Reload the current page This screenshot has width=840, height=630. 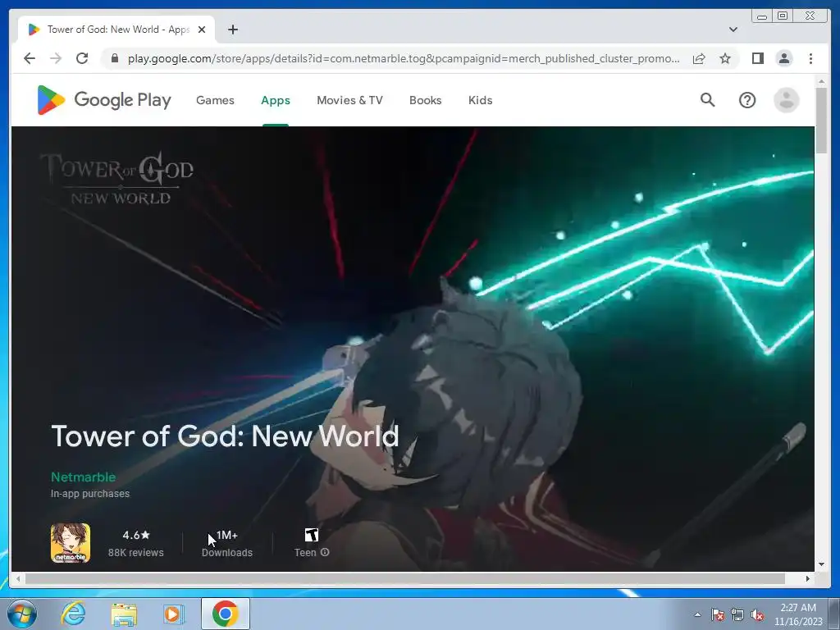pyautogui.click(x=82, y=58)
